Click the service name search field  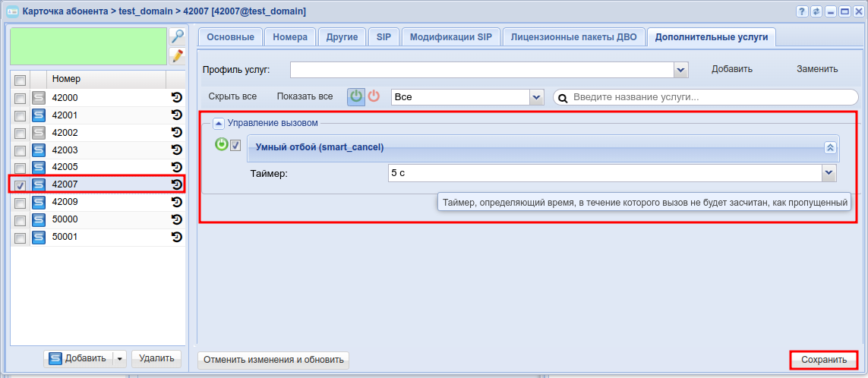pyautogui.click(x=705, y=97)
